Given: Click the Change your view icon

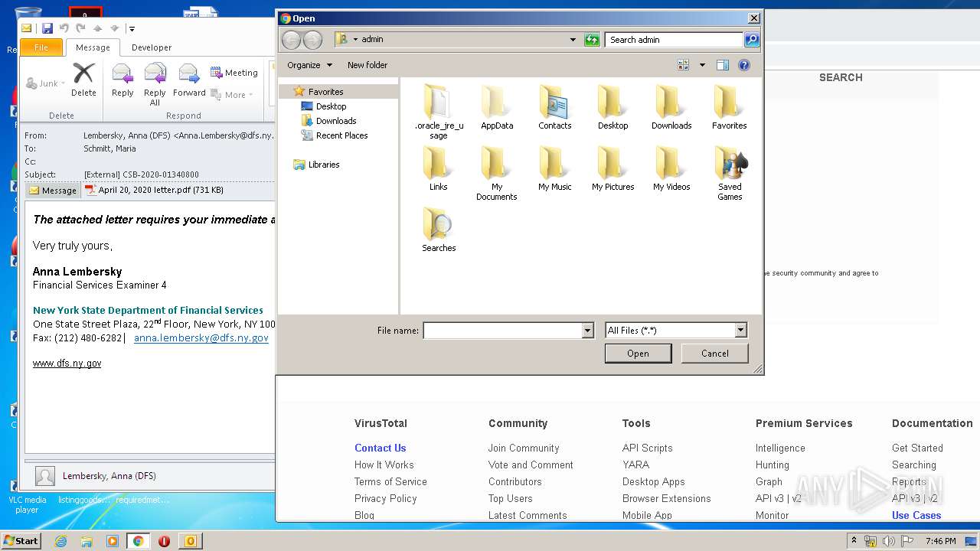Looking at the screenshot, I should [684, 65].
